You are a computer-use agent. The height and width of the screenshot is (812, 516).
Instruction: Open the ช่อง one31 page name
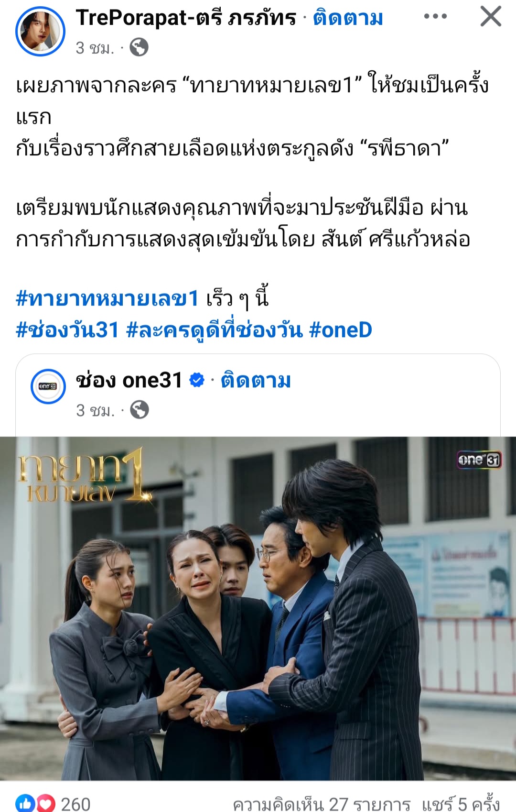pos(129,381)
